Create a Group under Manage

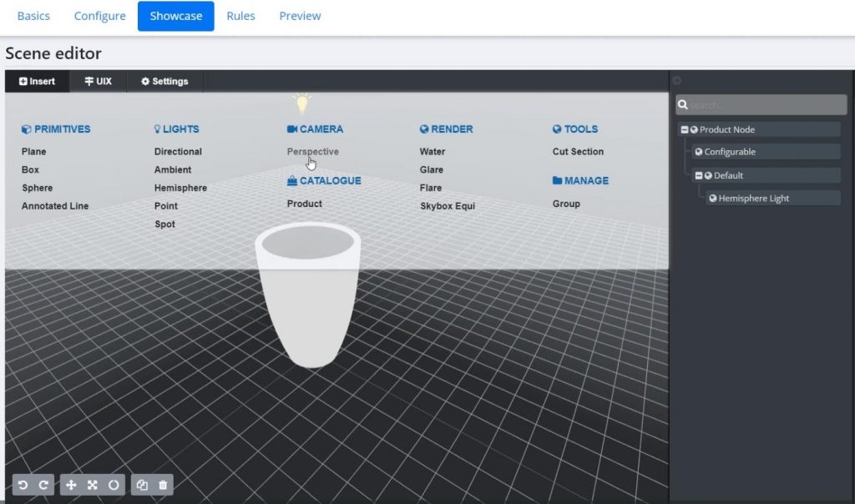click(x=566, y=204)
